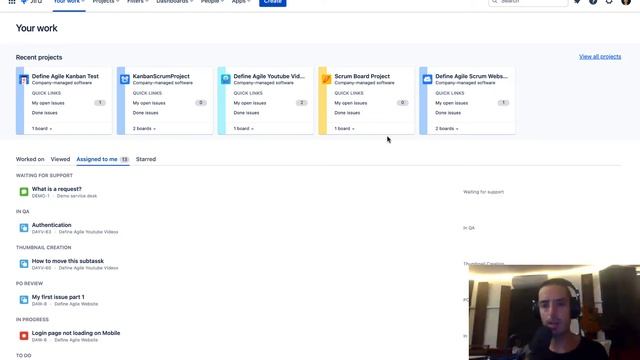Click the IN PROGRESS group heading
Image resolution: width=640 pixels, height=360 pixels.
32,319
